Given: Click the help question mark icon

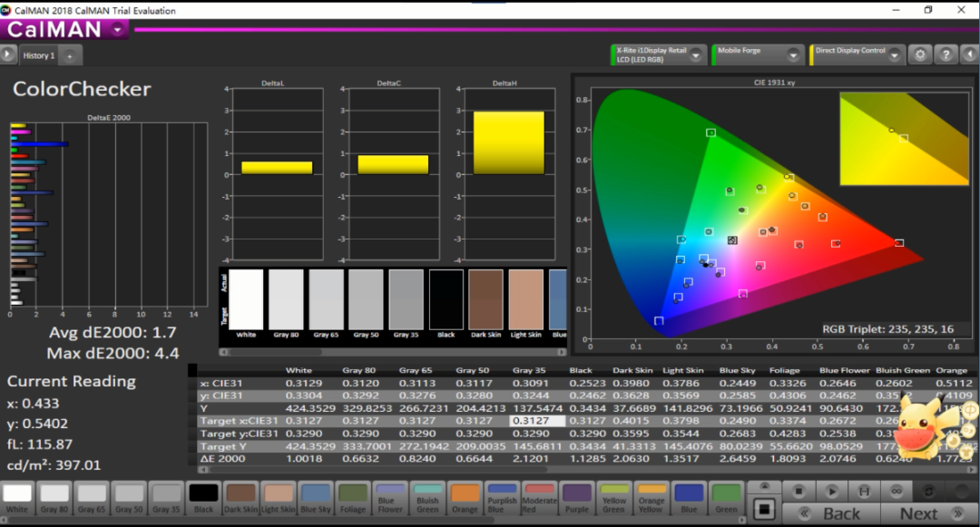Looking at the screenshot, I should [945, 54].
